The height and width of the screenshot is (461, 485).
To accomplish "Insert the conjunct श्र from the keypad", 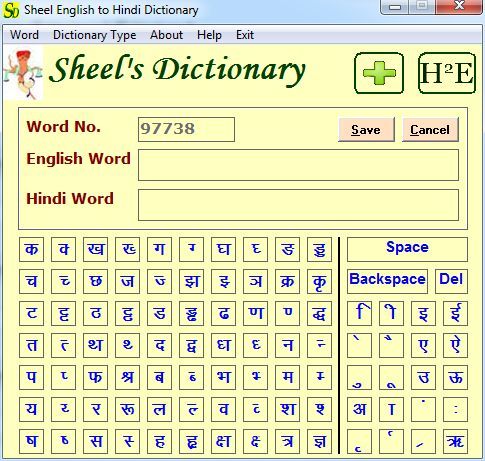I will [127, 377].
